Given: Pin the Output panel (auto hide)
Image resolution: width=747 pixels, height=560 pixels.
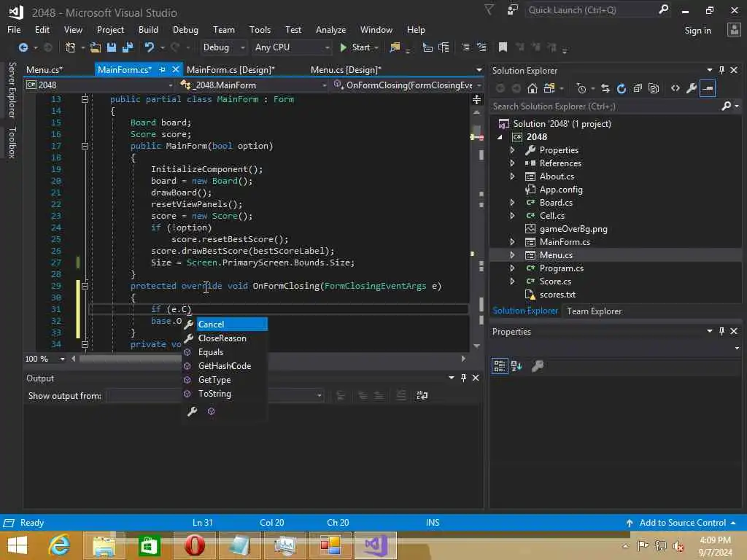Looking at the screenshot, I should [x=463, y=378].
